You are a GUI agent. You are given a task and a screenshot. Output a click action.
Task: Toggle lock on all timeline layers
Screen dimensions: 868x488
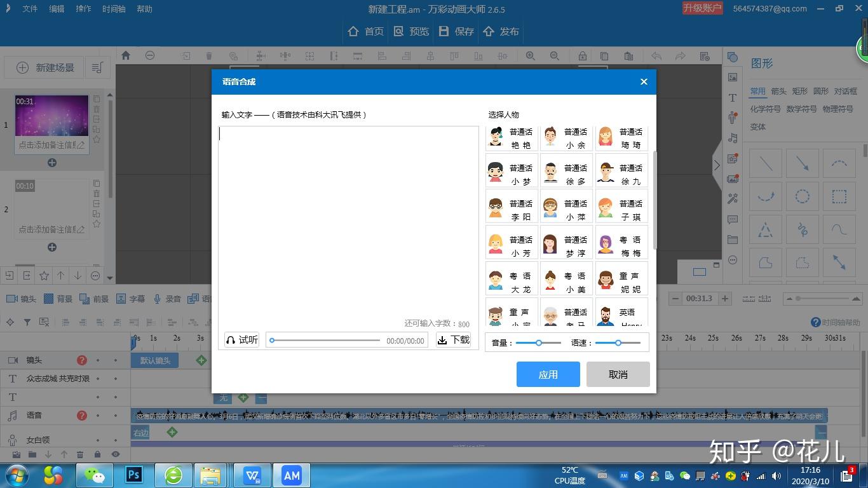point(97,454)
